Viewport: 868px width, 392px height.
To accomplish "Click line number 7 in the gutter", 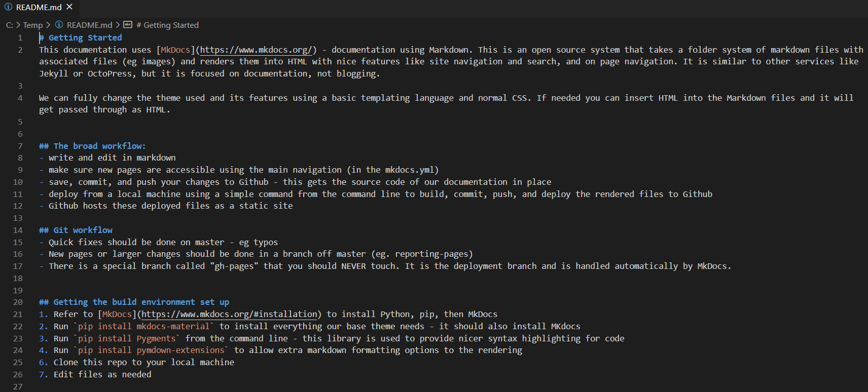I will tap(20, 146).
